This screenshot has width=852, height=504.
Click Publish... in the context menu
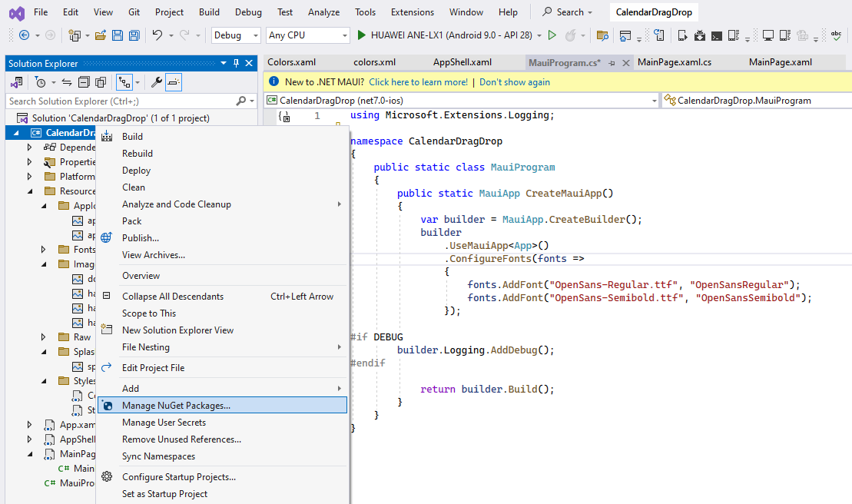(x=222, y=238)
